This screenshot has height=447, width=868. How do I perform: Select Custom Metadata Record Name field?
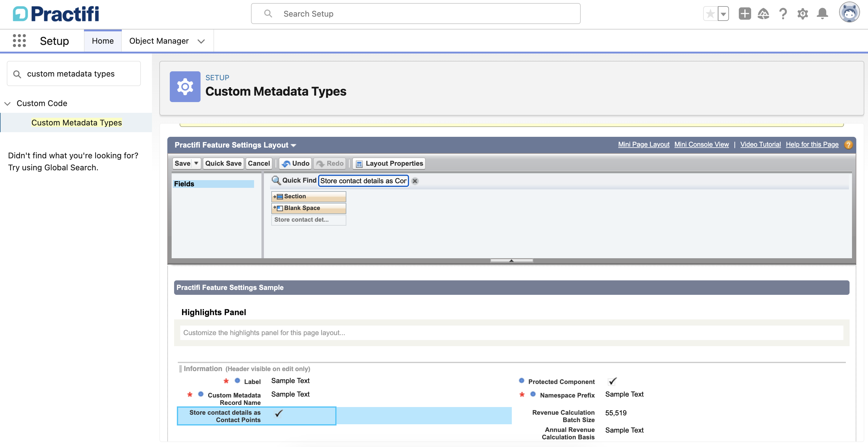234,399
